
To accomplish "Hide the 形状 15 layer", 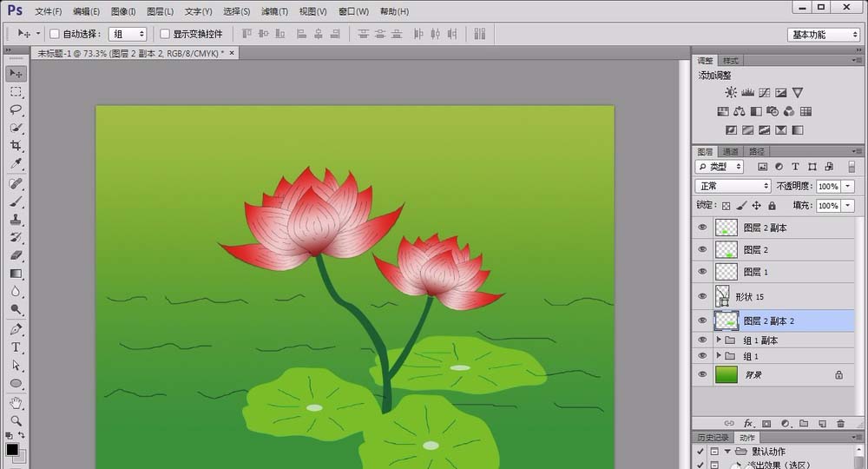I will tap(702, 296).
